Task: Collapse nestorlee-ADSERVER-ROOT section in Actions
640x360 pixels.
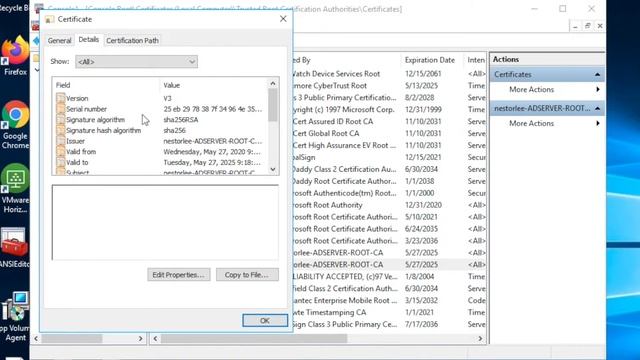Action: [x=597, y=108]
